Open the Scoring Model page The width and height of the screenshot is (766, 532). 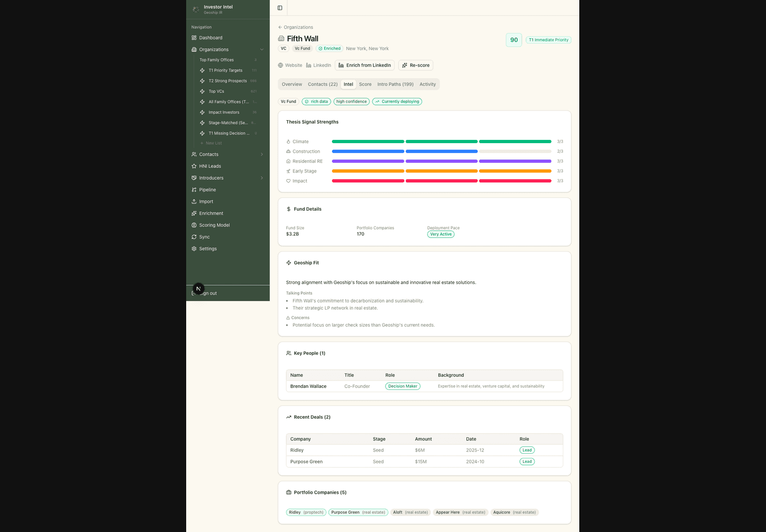[x=228, y=225]
